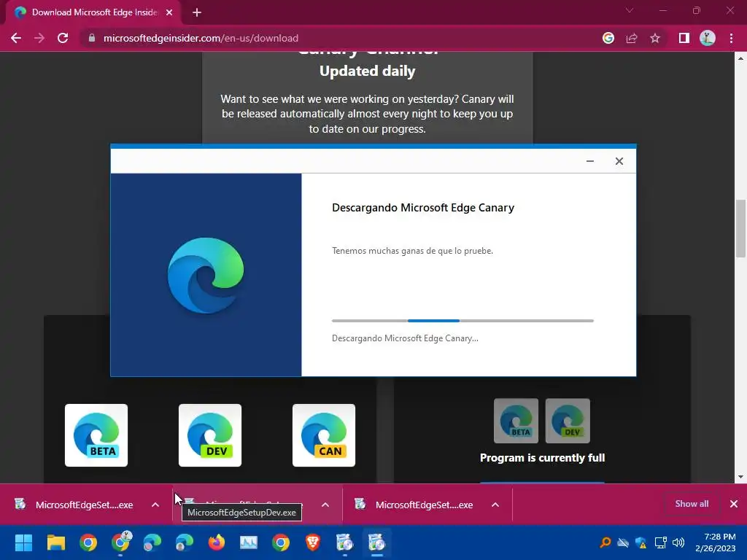
Task: Open File Explorer from taskbar
Action: (x=55, y=542)
